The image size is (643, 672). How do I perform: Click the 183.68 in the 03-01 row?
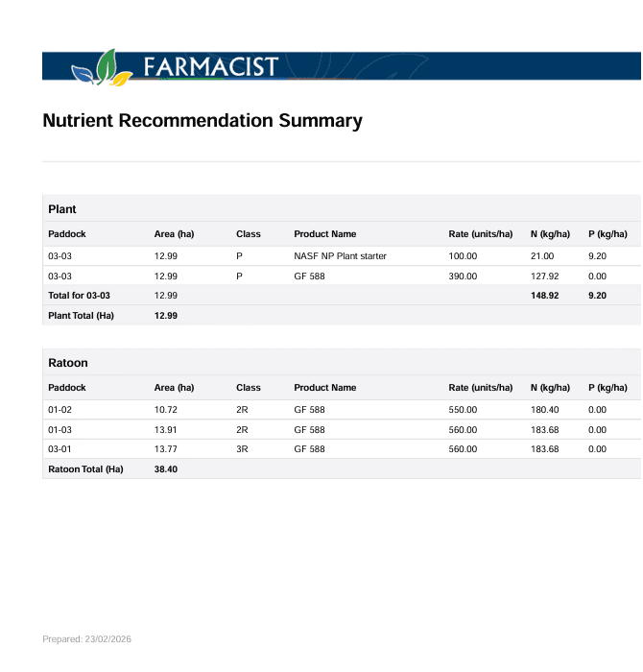(x=547, y=449)
